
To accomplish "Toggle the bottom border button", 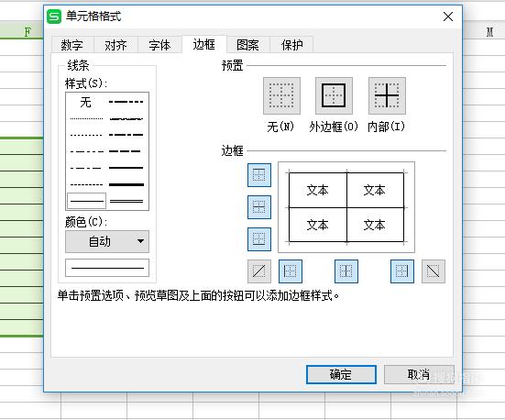I will pyautogui.click(x=259, y=239).
